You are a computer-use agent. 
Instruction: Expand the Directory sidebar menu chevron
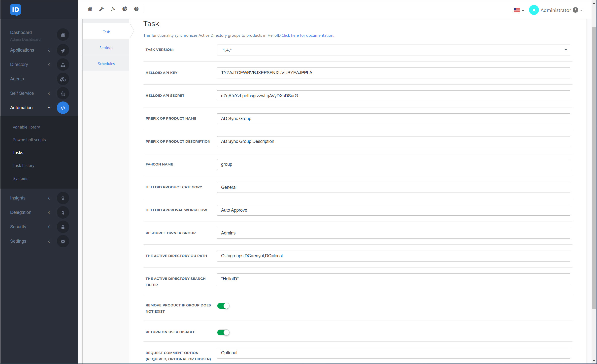coord(49,65)
